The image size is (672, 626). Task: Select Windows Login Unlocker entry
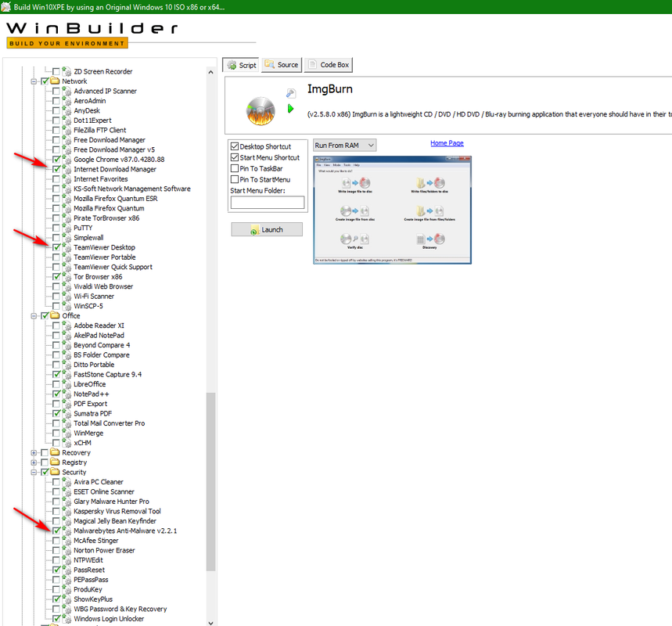[109, 619]
